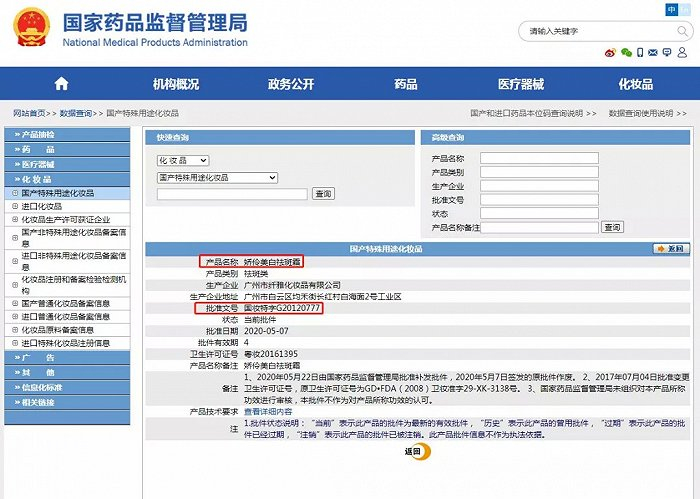Go to 网站首页 breadcrumb link
The width and height of the screenshot is (700, 499).
(x=29, y=113)
